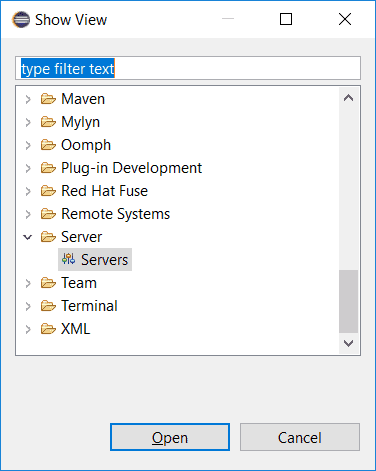Maximize the Show View dialog
Screen dimensions: 376x471
click(286, 19)
